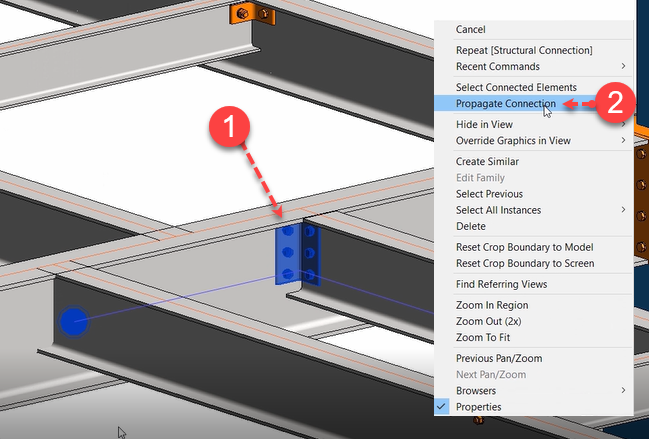
Task: Expand the Recent Commands submenu
Action: click(497, 66)
